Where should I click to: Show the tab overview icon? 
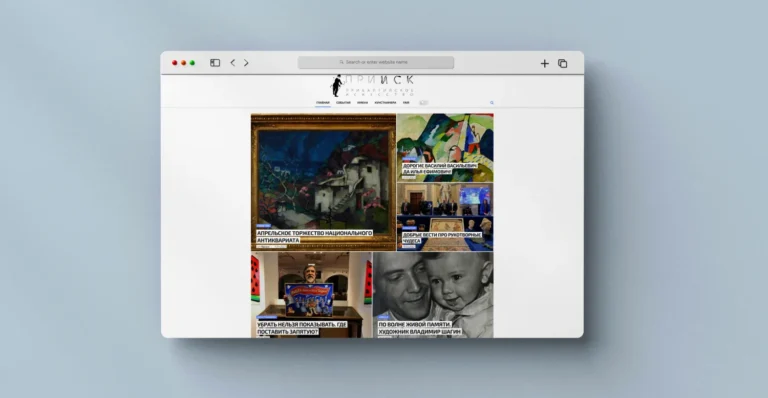pos(563,64)
